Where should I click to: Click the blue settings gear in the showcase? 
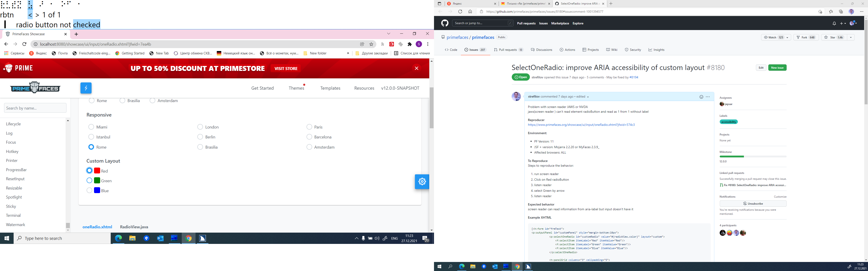coord(422,181)
